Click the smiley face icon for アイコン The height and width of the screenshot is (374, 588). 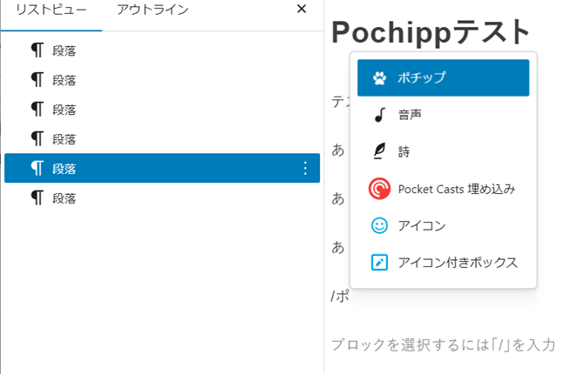(x=379, y=225)
